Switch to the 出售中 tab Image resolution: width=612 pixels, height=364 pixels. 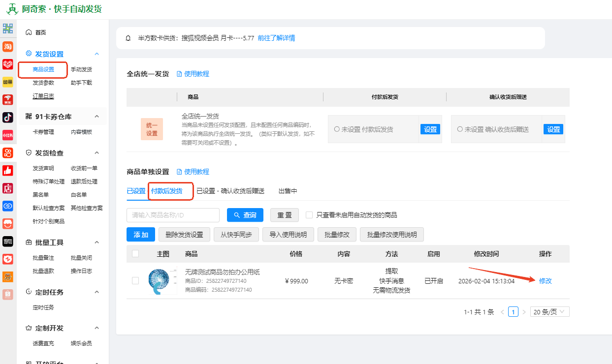click(288, 191)
